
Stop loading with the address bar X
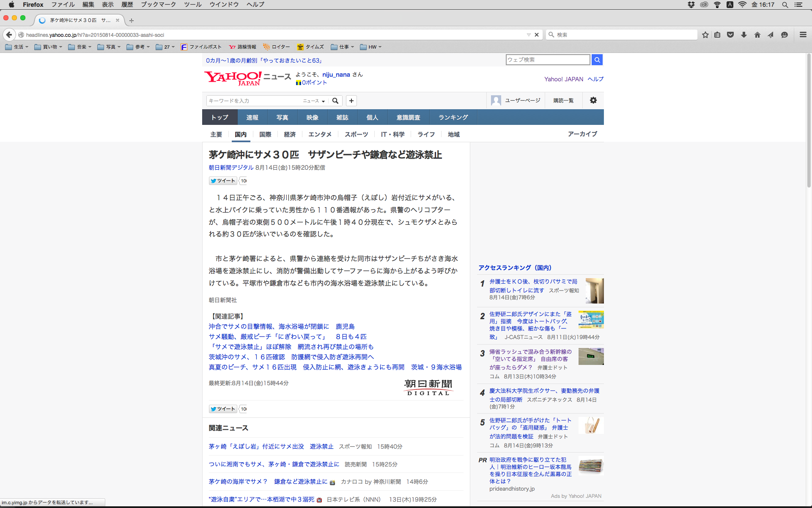537,35
